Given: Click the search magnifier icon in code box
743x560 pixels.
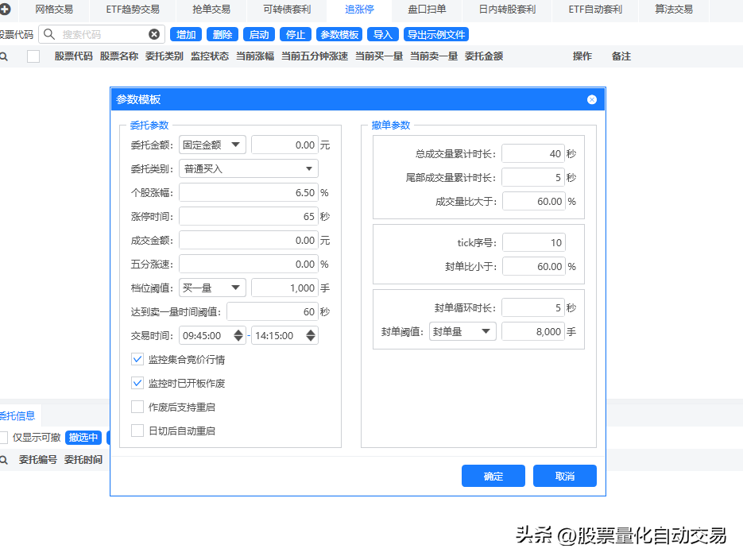Looking at the screenshot, I should pos(49,34).
